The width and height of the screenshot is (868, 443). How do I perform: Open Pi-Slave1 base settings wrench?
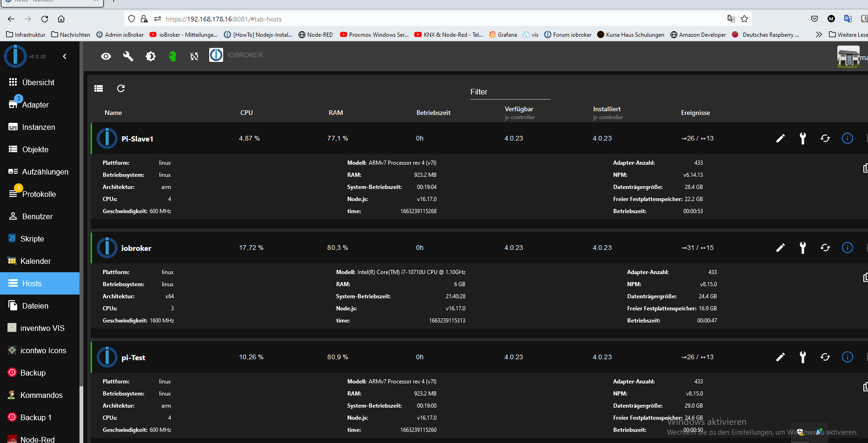pos(803,138)
